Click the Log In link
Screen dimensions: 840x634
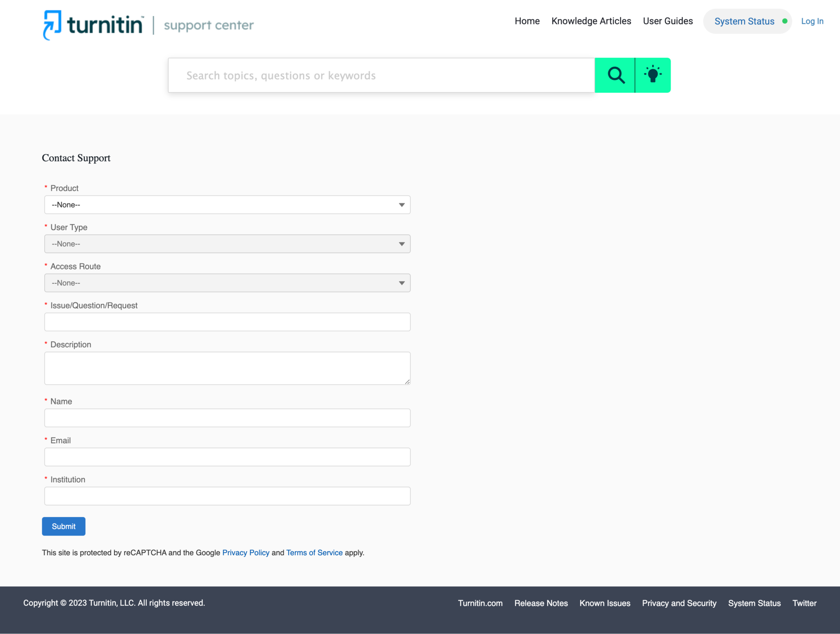[x=812, y=21]
